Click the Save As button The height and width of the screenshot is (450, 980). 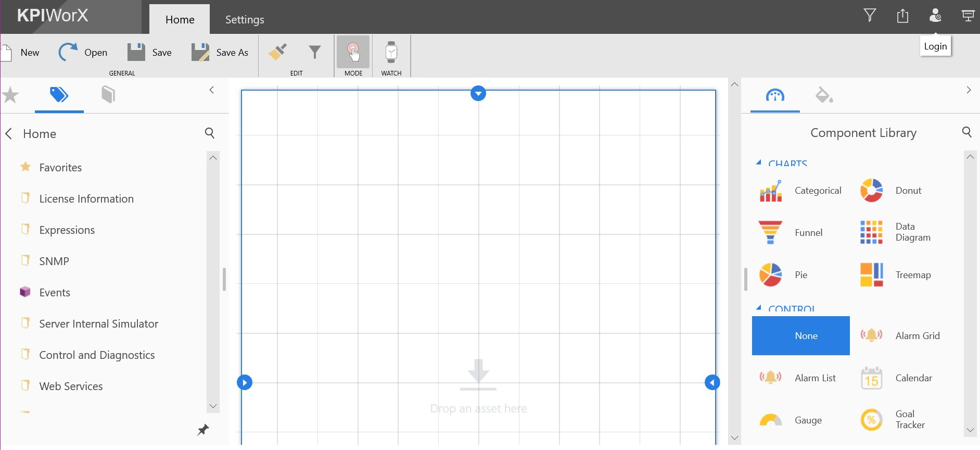(220, 53)
